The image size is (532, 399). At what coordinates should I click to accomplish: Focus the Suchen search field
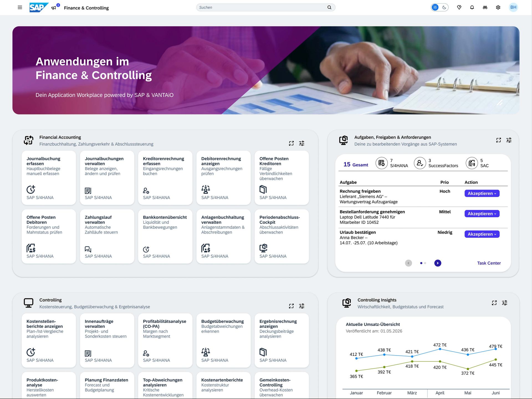coord(265,7)
